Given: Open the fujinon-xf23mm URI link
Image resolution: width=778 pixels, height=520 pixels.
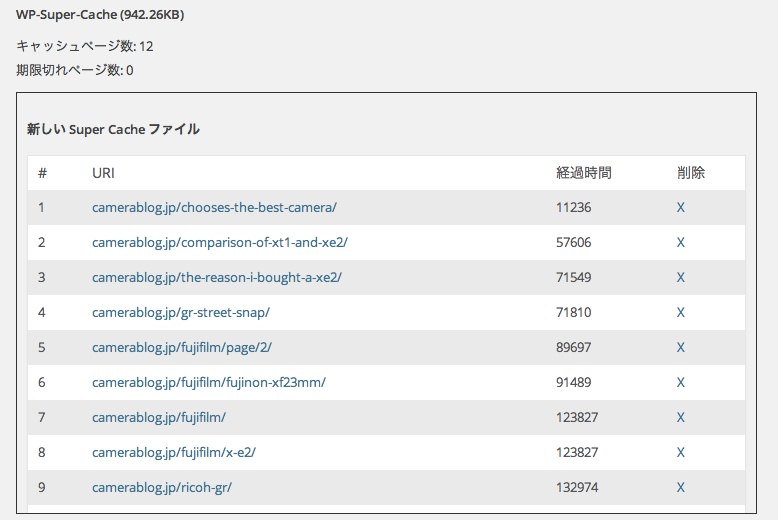Looking at the screenshot, I should point(209,383).
